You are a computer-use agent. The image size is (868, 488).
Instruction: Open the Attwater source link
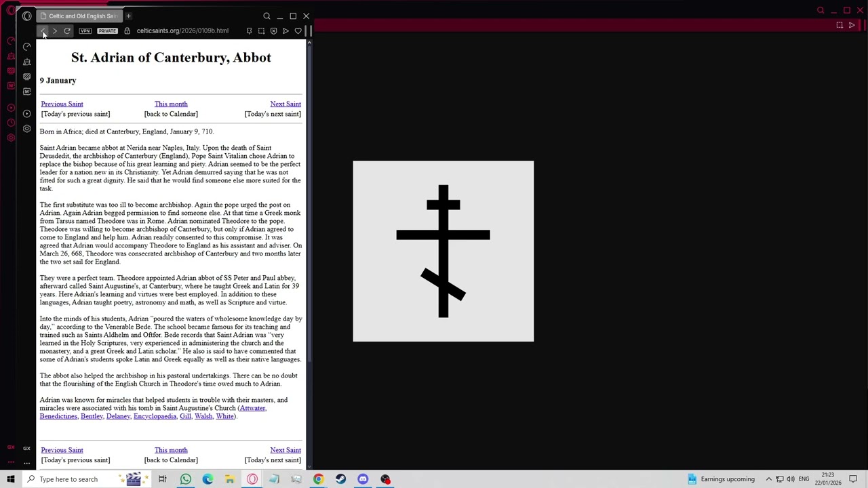[x=252, y=408]
